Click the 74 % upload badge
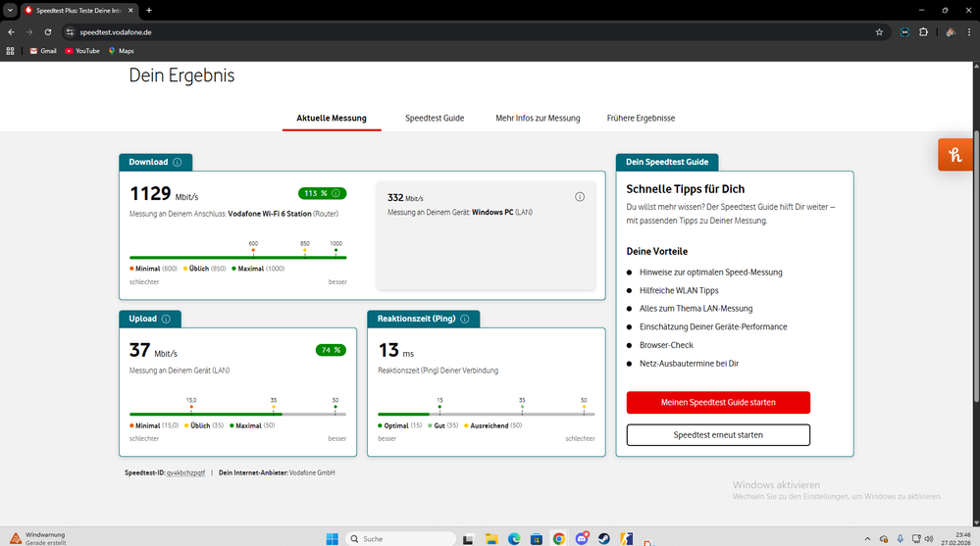This screenshot has width=980, height=546. tap(331, 351)
